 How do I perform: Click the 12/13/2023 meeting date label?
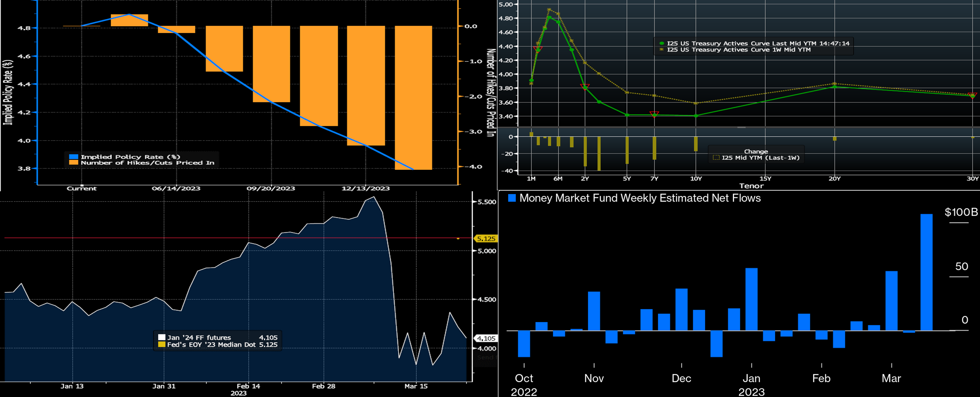pos(366,188)
